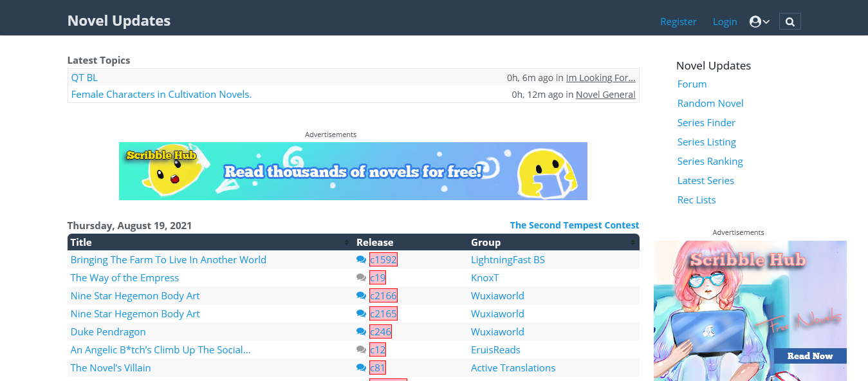Open chapter c1592 release
This screenshot has height=381, width=868.
(x=383, y=260)
